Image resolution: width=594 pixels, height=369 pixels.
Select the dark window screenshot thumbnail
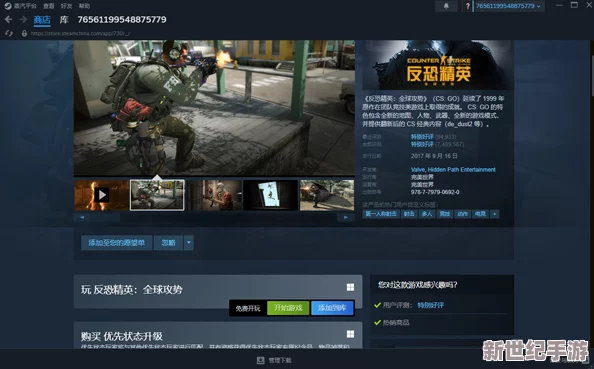[x=270, y=195]
